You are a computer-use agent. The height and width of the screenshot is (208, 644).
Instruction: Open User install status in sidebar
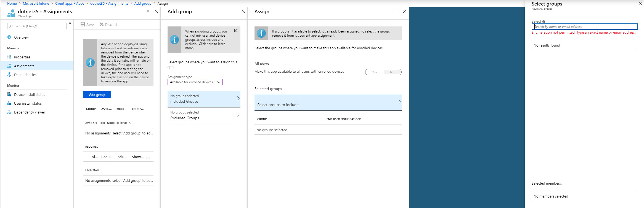pyautogui.click(x=28, y=104)
